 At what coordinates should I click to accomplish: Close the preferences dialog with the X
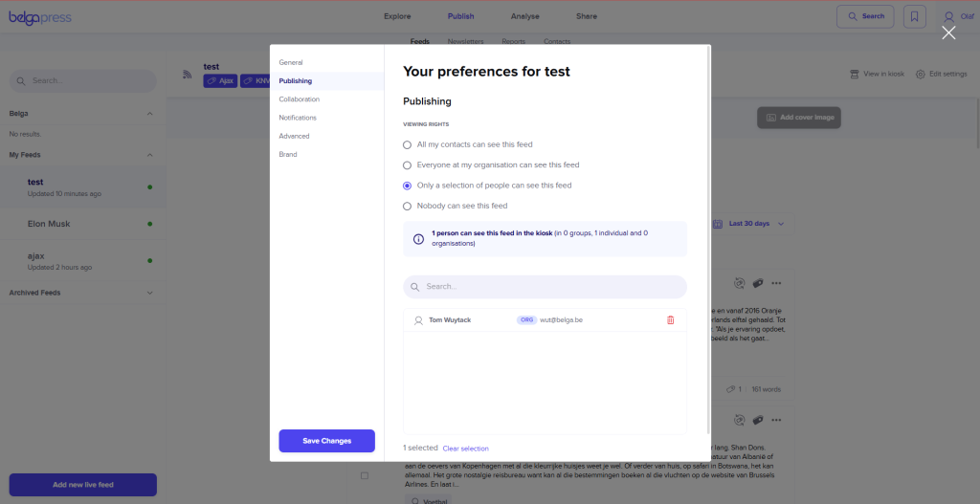[948, 33]
